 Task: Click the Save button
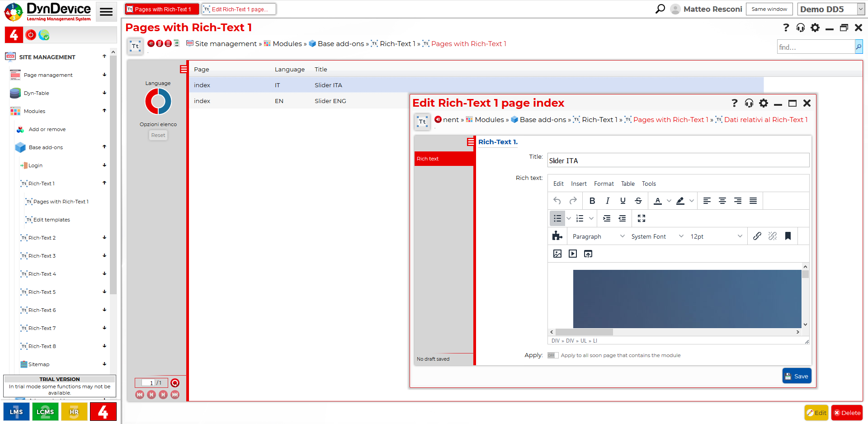pyautogui.click(x=797, y=376)
